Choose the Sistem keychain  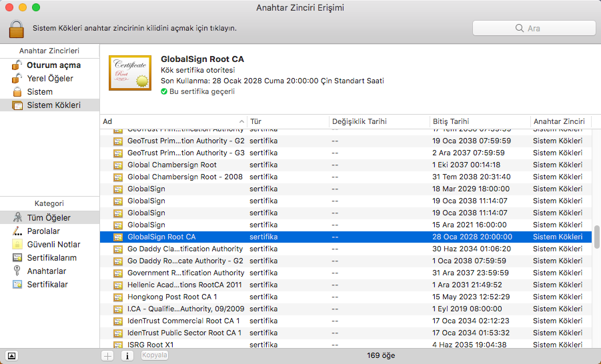click(x=39, y=92)
